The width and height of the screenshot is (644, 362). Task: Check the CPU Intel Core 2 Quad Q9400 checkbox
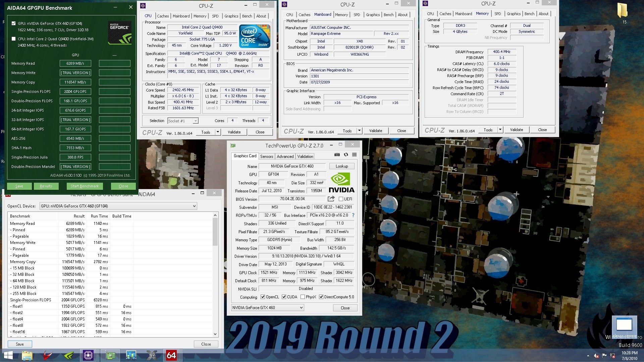point(13,39)
